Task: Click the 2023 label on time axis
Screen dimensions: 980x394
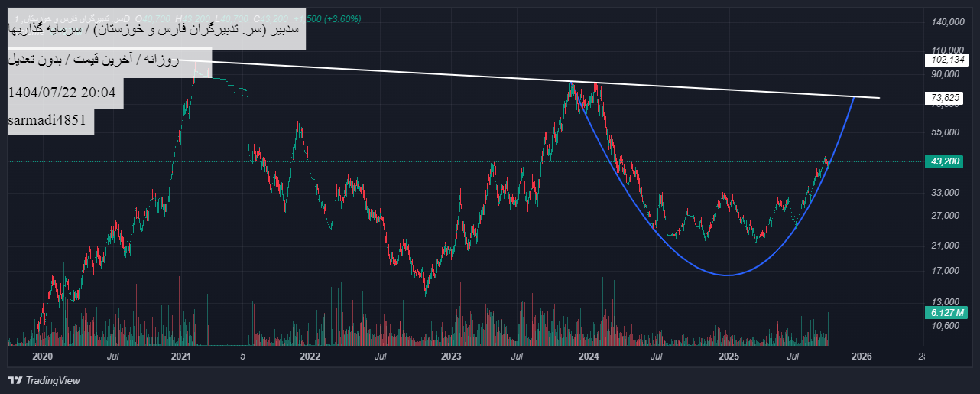Action: click(x=451, y=357)
